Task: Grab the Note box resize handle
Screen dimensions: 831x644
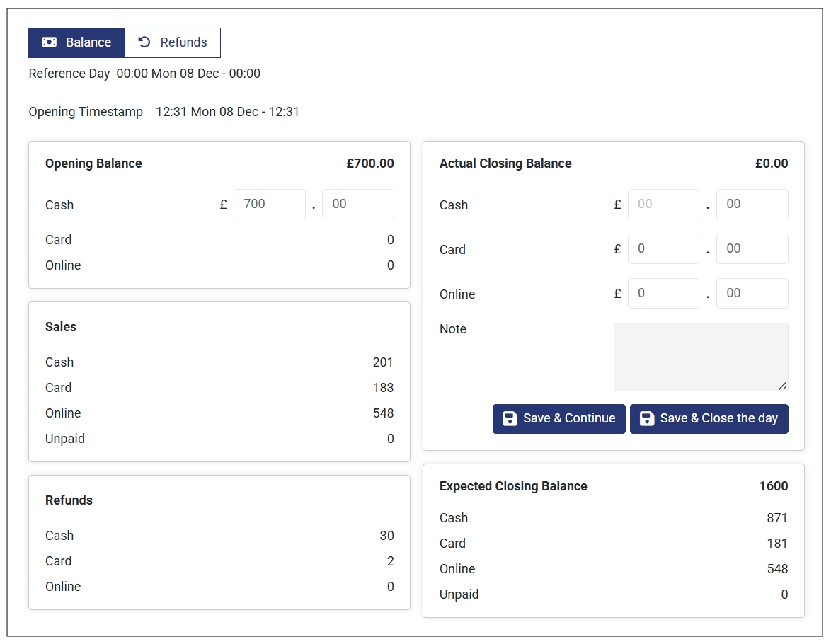Action: (x=782, y=386)
